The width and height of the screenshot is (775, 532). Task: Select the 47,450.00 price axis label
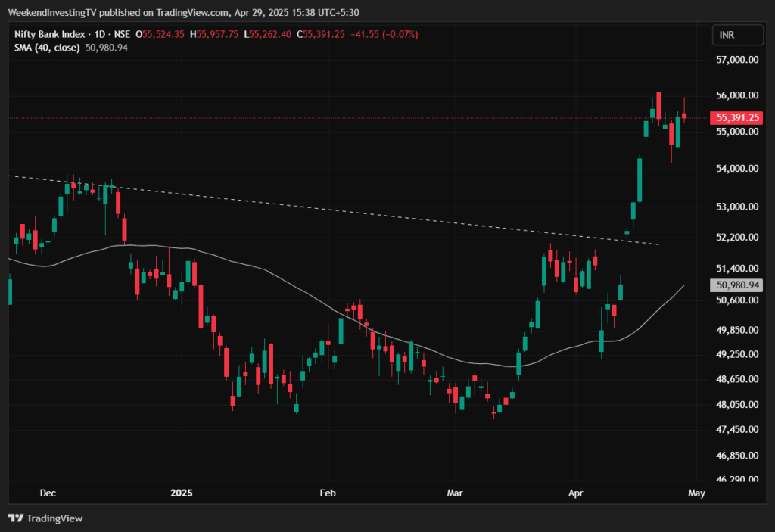click(737, 430)
